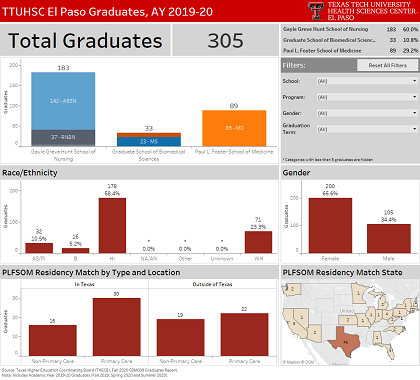Screen dimensions: 420x380
Task: Click Outside of Texas Non-Primary Care bar
Action: click(180, 337)
